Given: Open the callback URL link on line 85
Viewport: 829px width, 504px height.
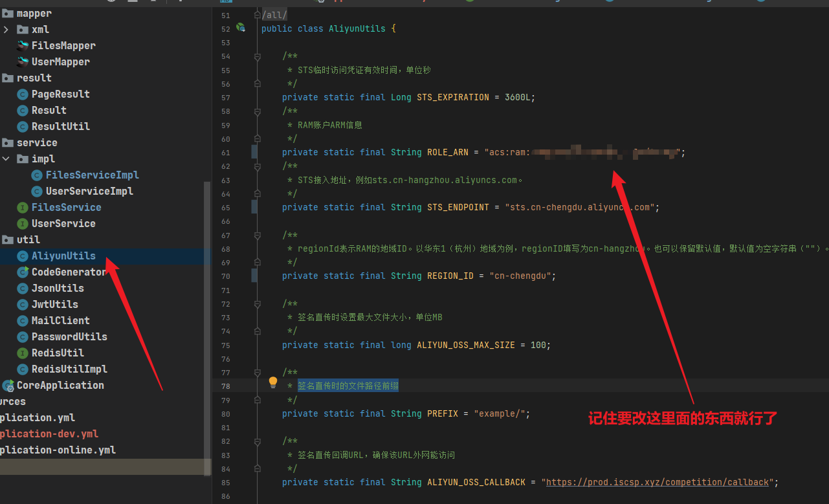Looking at the screenshot, I should pos(658,482).
